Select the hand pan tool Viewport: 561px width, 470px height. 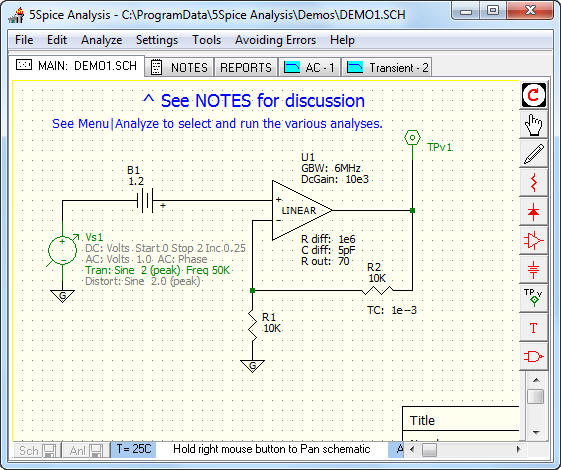[x=533, y=124]
